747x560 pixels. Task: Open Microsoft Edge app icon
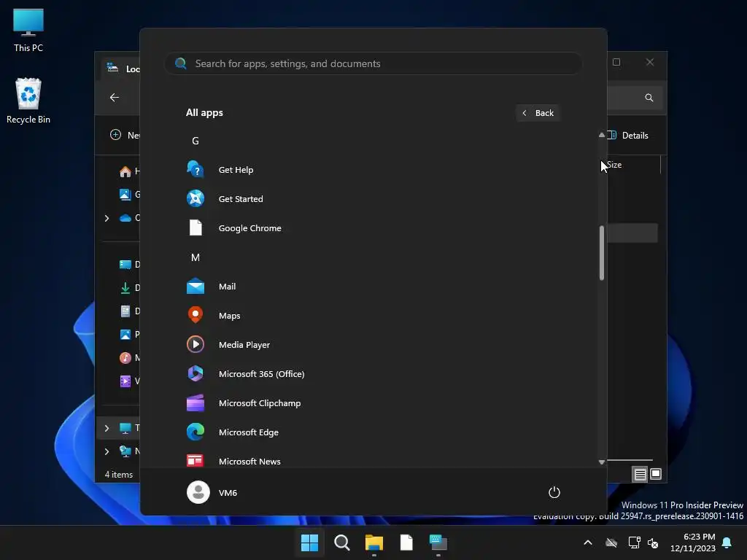(x=196, y=432)
